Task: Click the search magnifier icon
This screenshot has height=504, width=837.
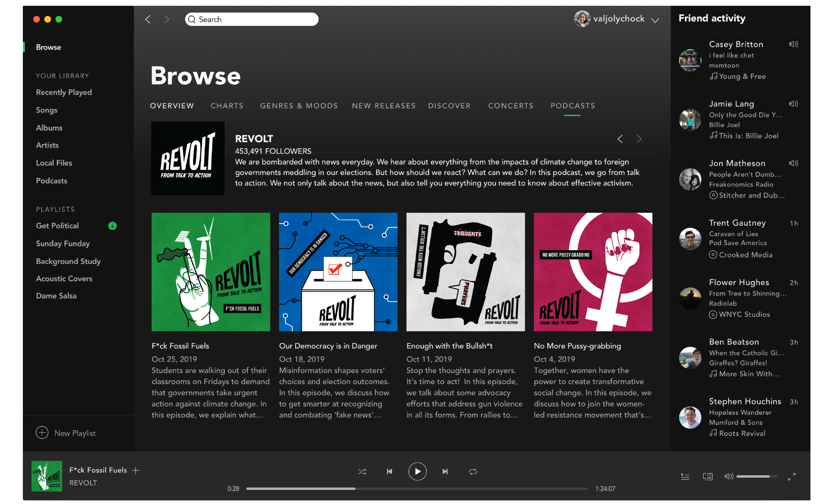Action: point(192,19)
